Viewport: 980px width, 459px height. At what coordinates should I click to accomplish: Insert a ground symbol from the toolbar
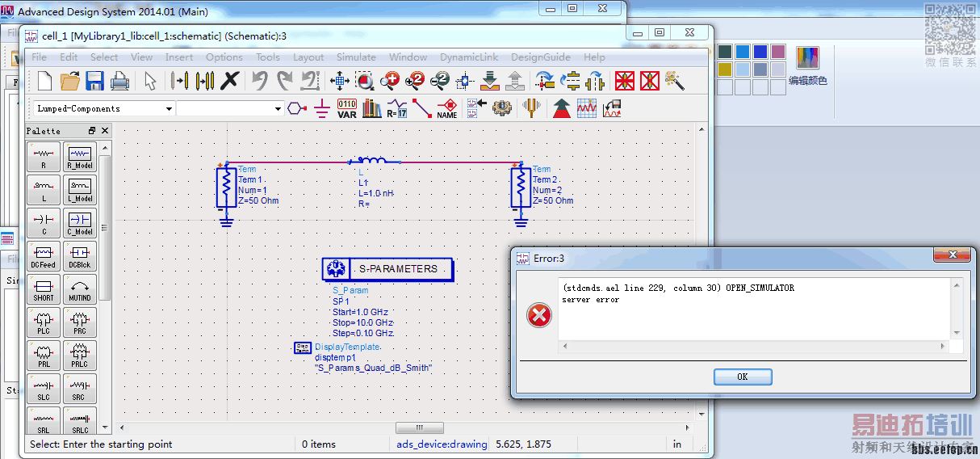(x=321, y=108)
